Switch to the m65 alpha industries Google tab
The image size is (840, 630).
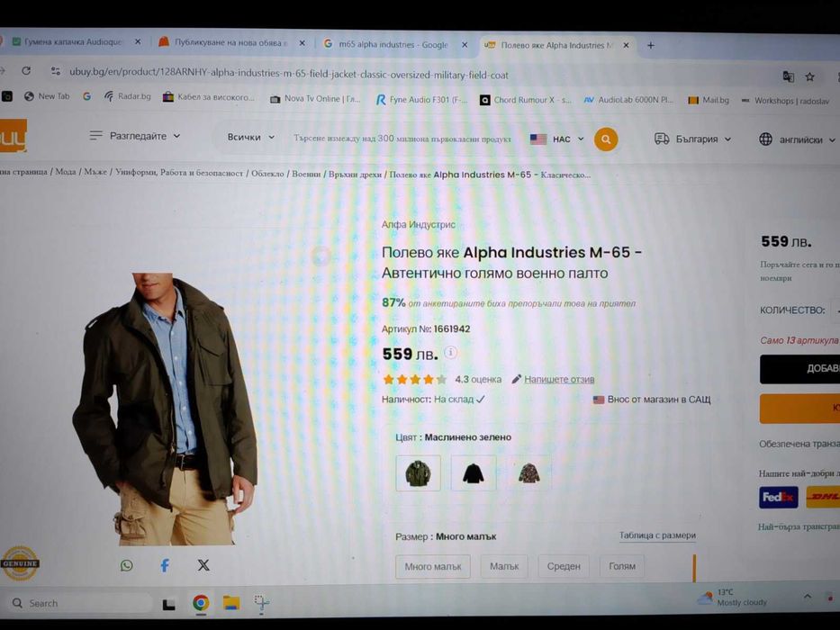tap(393, 44)
